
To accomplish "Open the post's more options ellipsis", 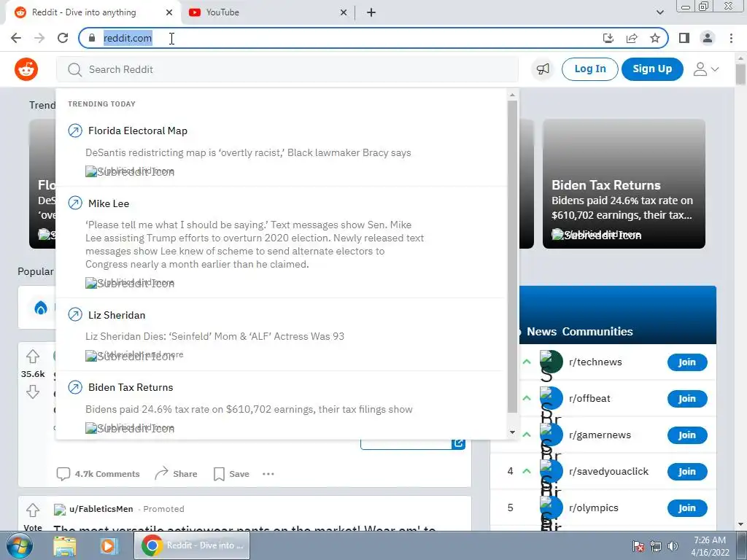I will (268, 474).
